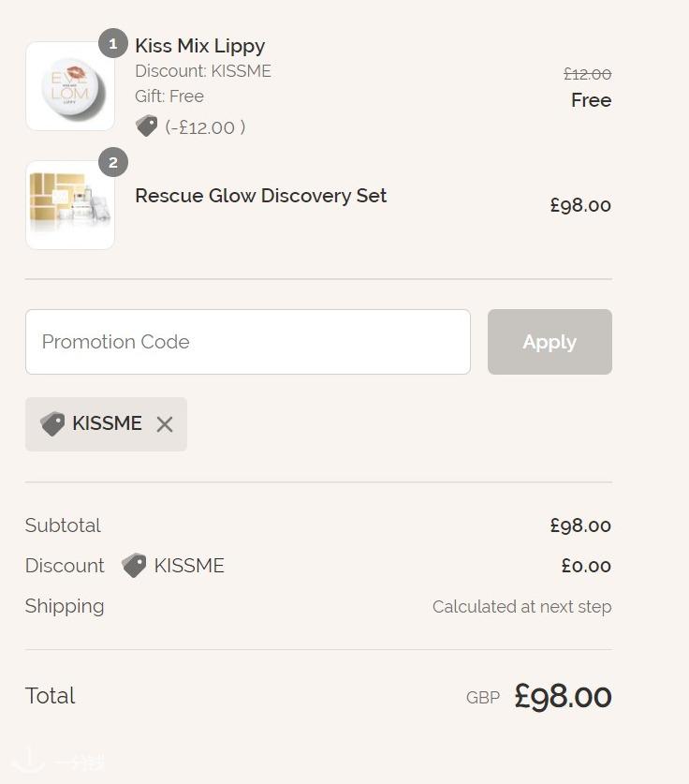Click the discount tag icon beside -£12.00
The width and height of the screenshot is (689, 784).
pyautogui.click(x=147, y=126)
